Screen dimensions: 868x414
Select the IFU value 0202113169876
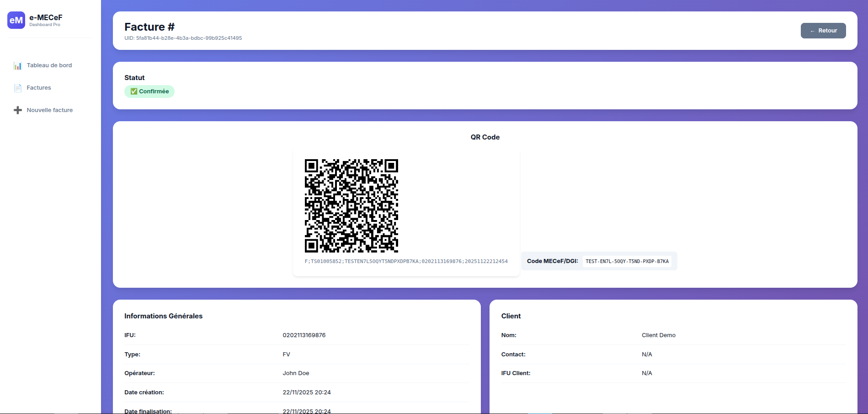point(304,335)
